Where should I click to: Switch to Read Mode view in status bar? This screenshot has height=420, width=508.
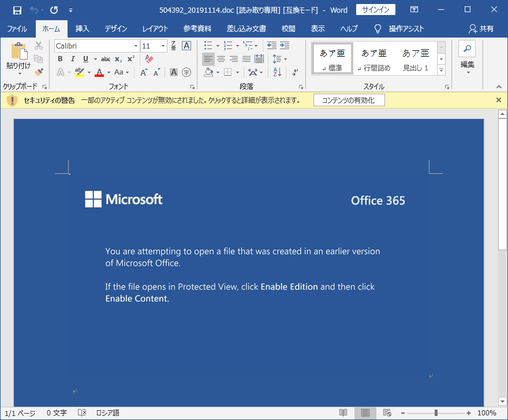click(x=343, y=412)
